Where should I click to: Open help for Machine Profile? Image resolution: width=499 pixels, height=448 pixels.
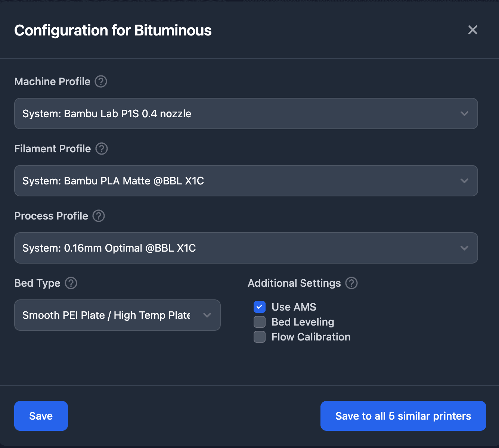coord(101,81)
